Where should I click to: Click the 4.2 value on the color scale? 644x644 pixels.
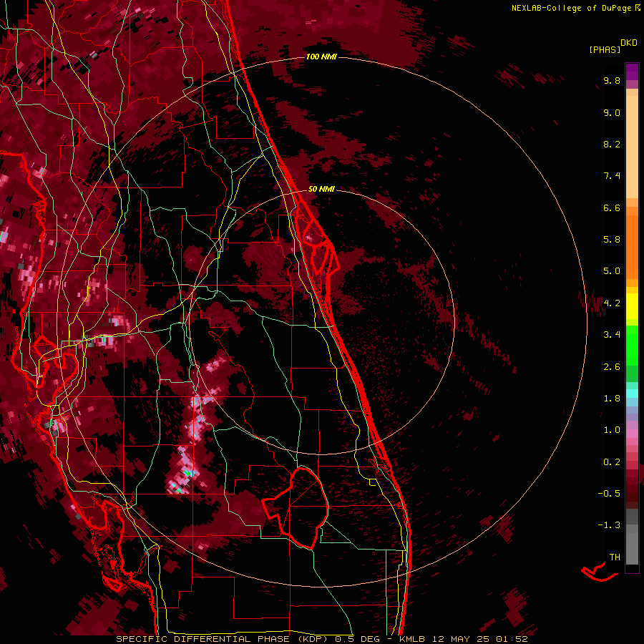click(612, 303)
